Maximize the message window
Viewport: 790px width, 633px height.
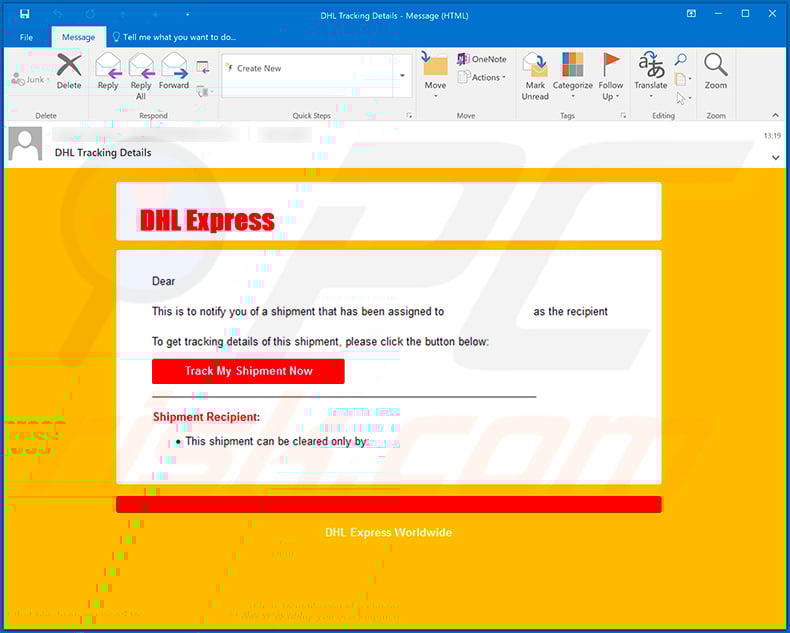(745, 14)
